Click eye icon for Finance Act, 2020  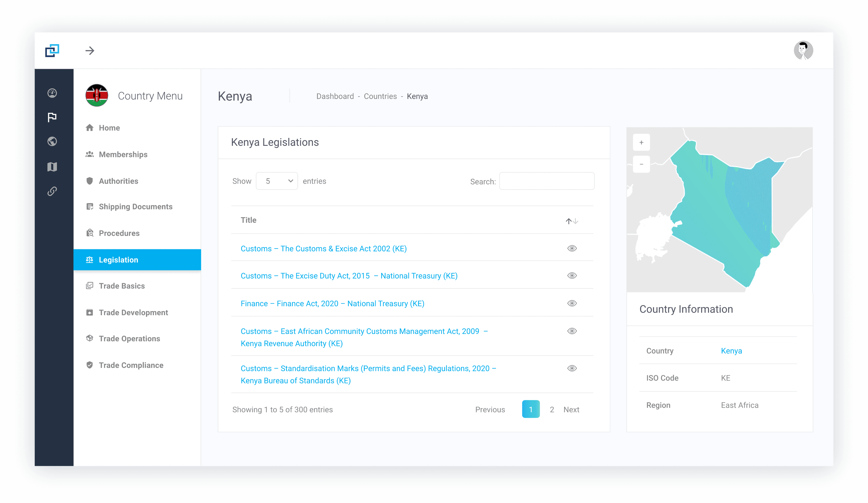pyautogui.click(x=572, y=303)
